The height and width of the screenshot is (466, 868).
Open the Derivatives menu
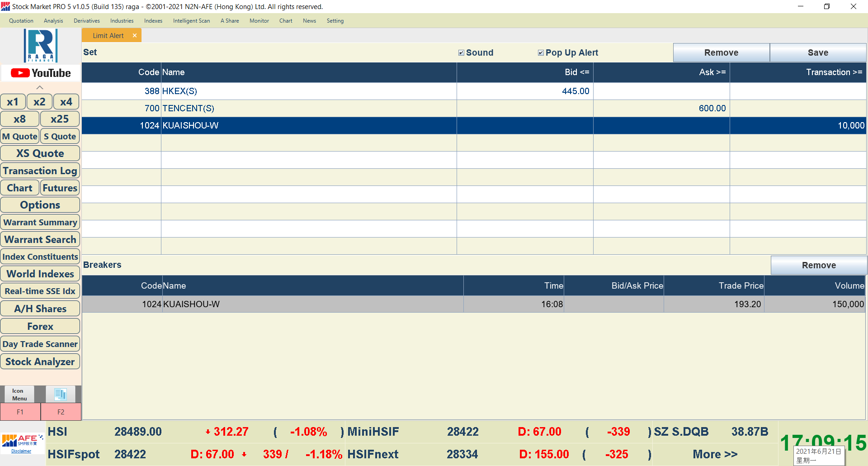coord(87,21)
